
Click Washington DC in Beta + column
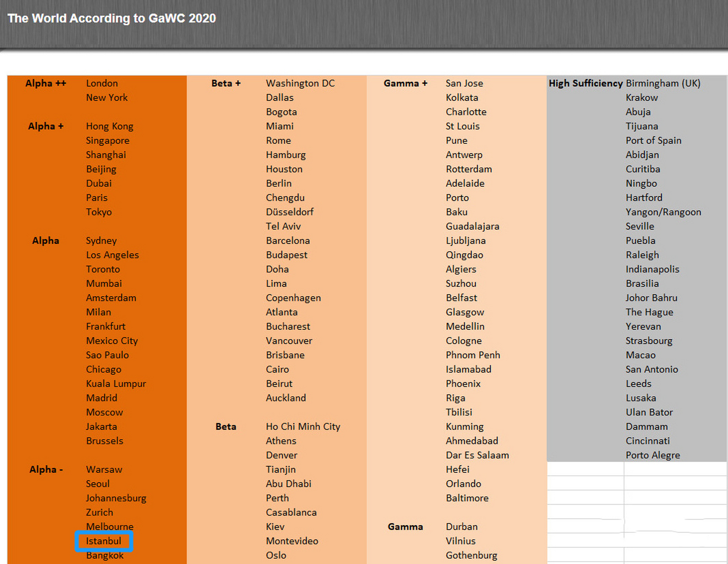pyautogui.click(x=300, y=83)
